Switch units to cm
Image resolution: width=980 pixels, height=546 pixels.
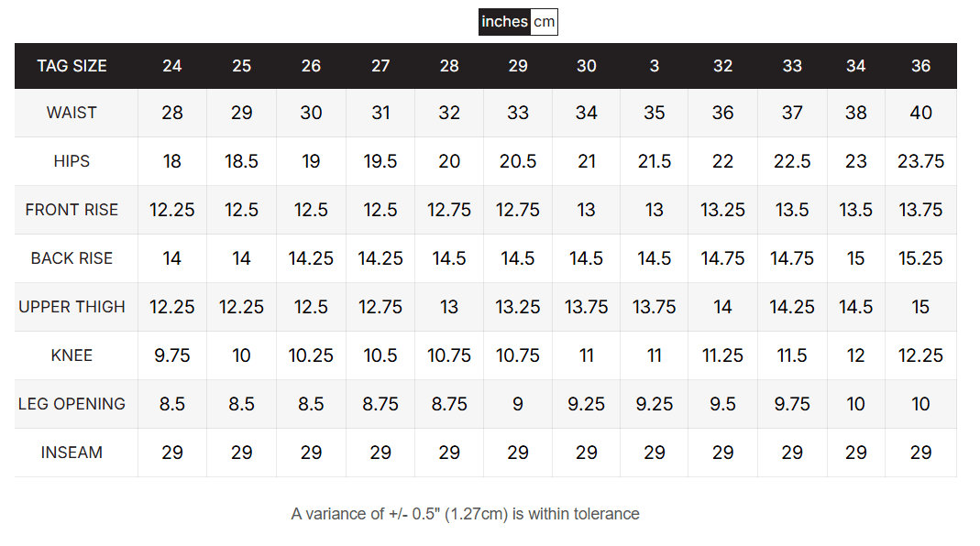tap(544, 22)
